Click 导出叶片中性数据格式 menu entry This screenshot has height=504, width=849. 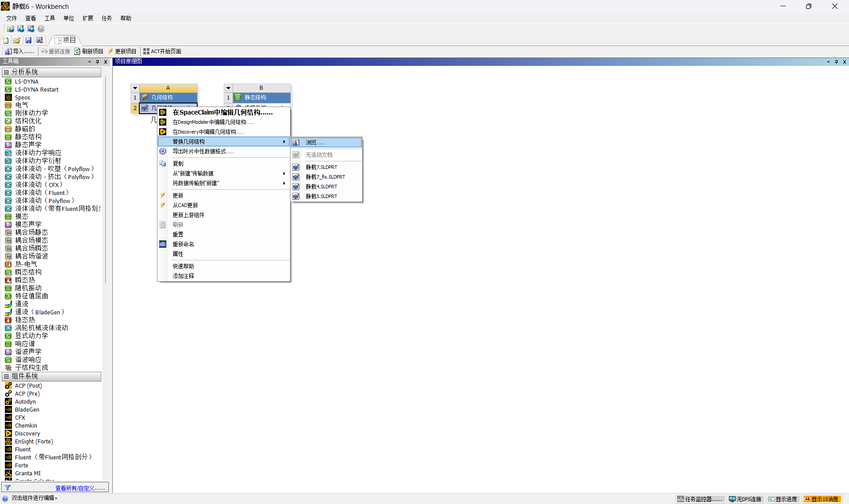(x=224, y=151)
